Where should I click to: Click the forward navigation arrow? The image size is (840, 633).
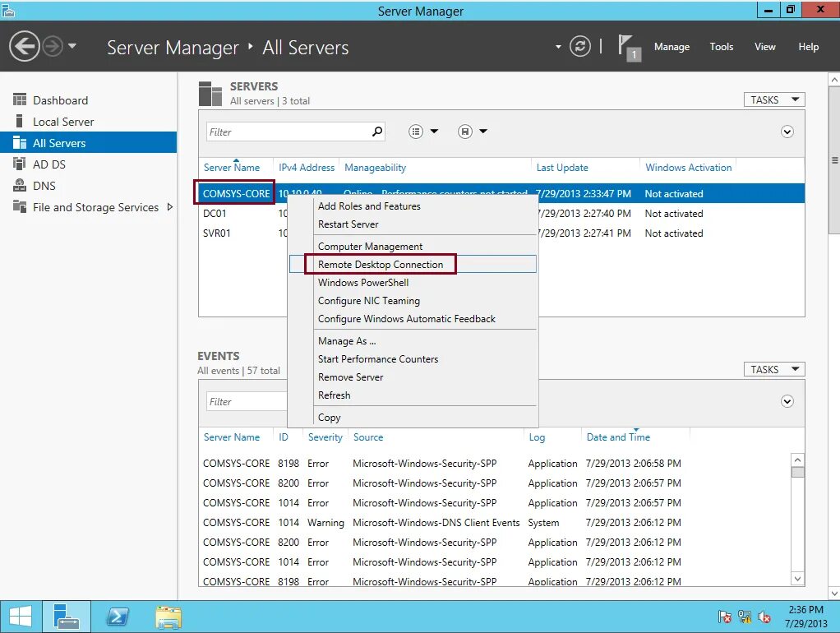click(53, 47)
